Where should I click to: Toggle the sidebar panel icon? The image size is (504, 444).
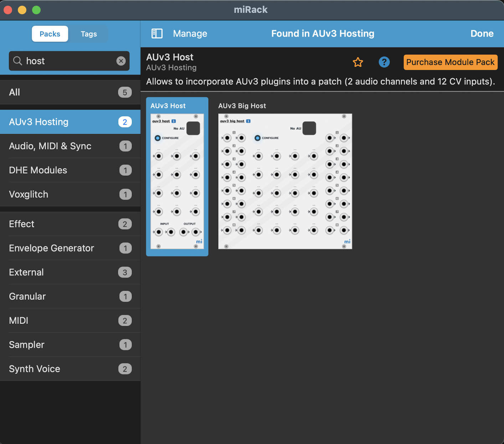tap(157, 33)
